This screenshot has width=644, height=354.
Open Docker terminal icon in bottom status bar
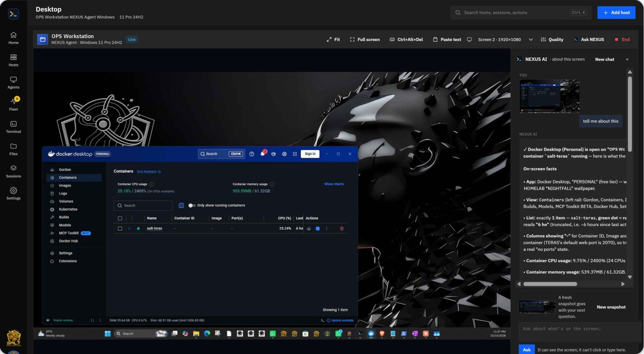[322, 320]
